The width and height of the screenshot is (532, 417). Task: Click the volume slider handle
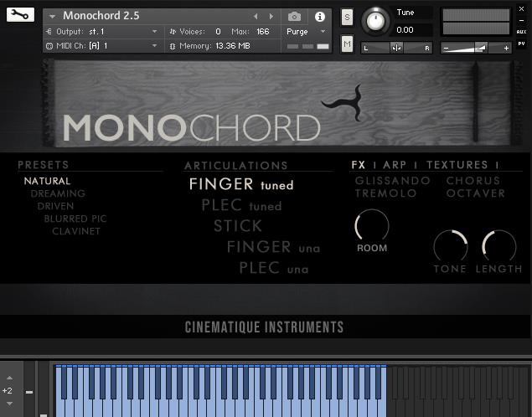click(481, 48)
